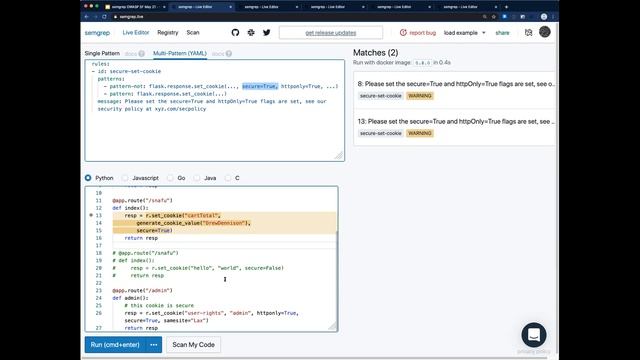Image resolution: width=640 pixels, height=360 pixels.
Task: Select Java language radio
Action: [x=197, y=178]
